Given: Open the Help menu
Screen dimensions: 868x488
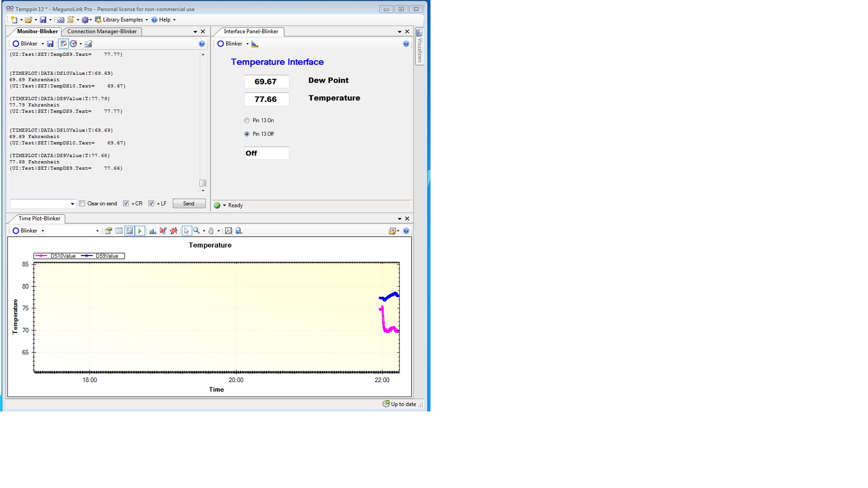Looking at the screenshot, I should tap(164, 20).
